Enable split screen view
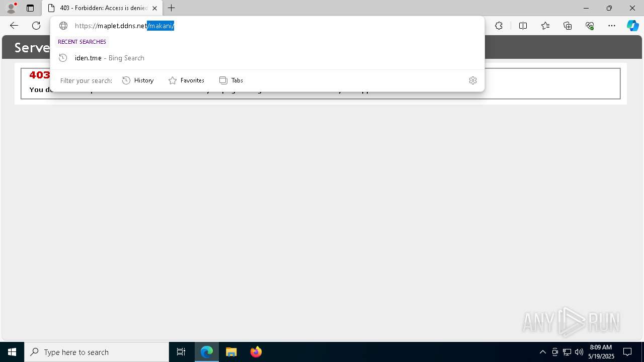 [x=523, y=26]
